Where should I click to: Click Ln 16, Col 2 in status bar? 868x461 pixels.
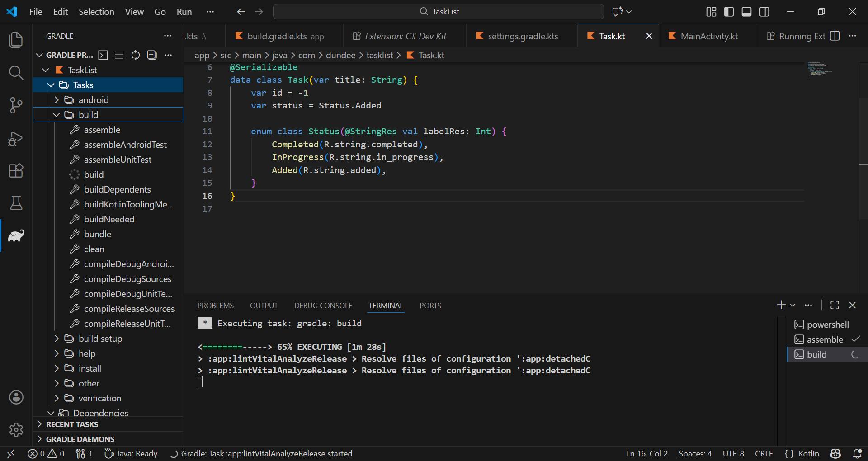click(647, 453)
